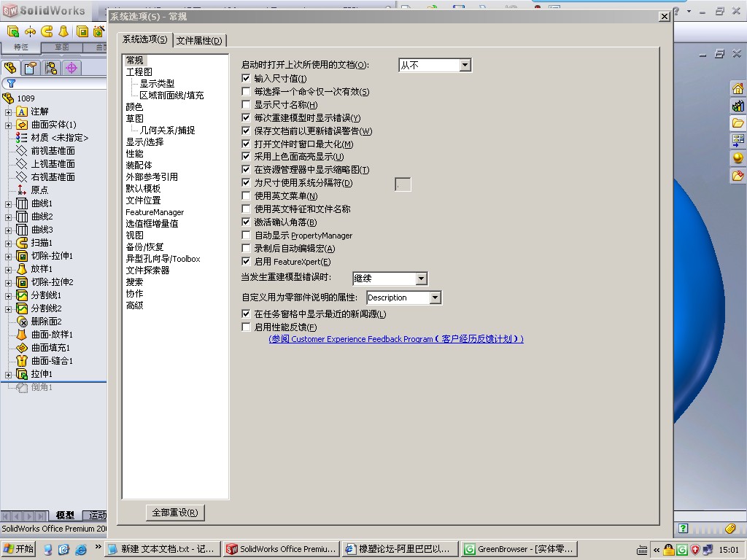
Task: Select 备份/恢复 in the options list
Action: click(145, 246)
